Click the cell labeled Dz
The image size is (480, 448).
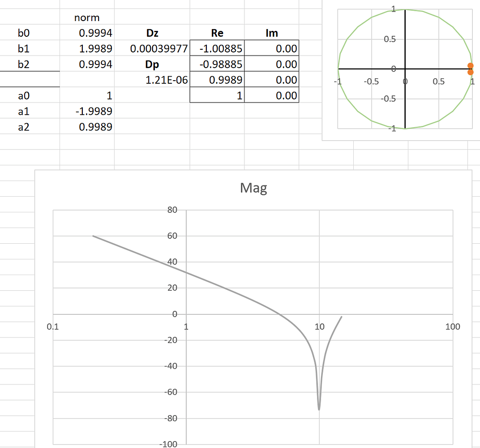[x=152, y=33]
